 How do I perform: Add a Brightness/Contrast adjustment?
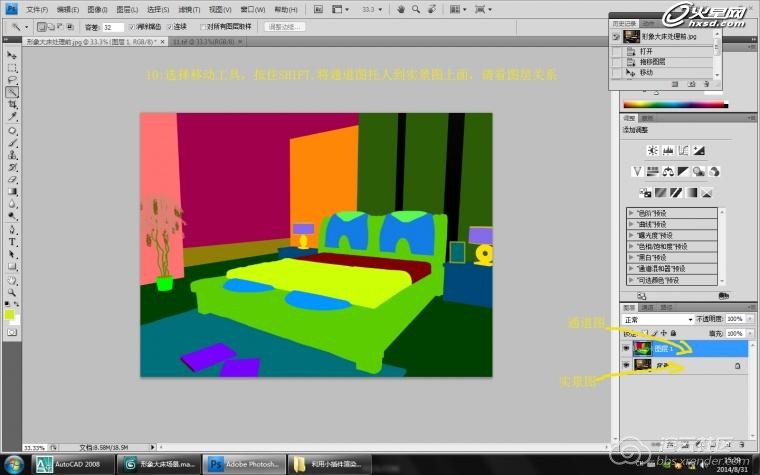(x=652, y=150)
